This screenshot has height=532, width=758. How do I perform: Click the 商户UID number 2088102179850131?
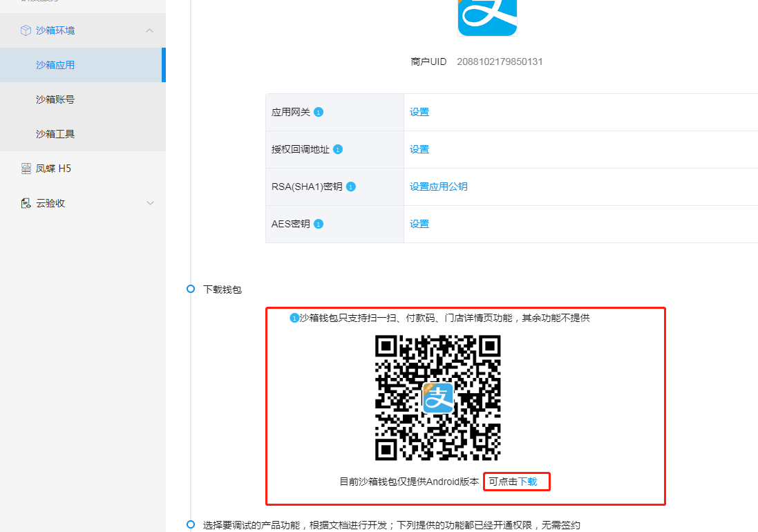point(500,62)
